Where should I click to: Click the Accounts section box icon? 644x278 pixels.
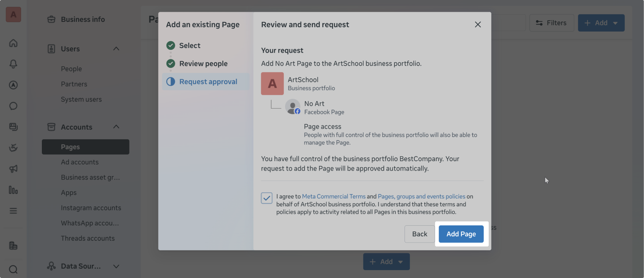(52, 127)
